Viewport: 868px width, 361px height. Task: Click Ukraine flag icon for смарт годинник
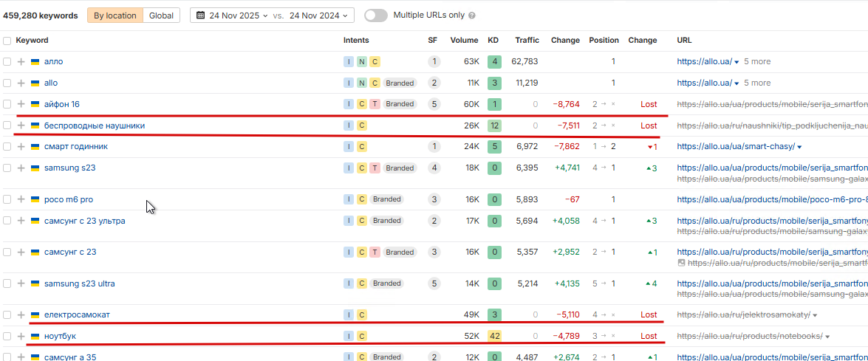(35, 146)
